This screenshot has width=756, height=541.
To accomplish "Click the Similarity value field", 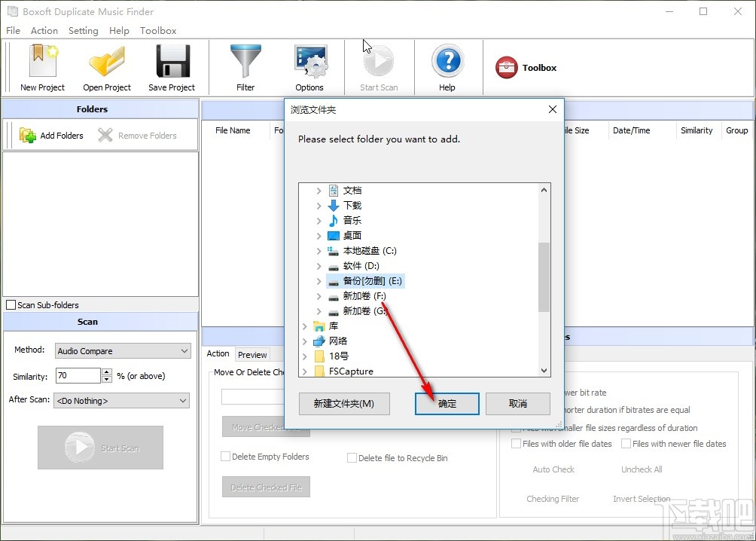I will (x=78, y=375).
